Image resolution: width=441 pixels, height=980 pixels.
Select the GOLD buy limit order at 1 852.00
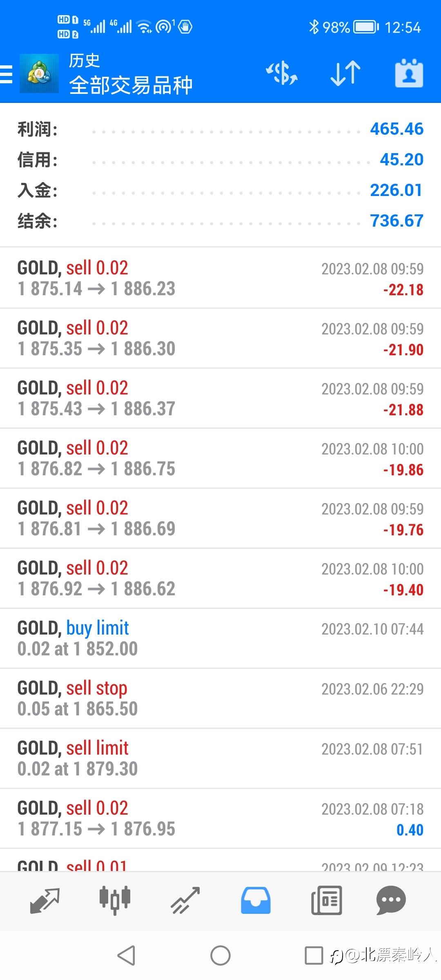pos(220,638)
